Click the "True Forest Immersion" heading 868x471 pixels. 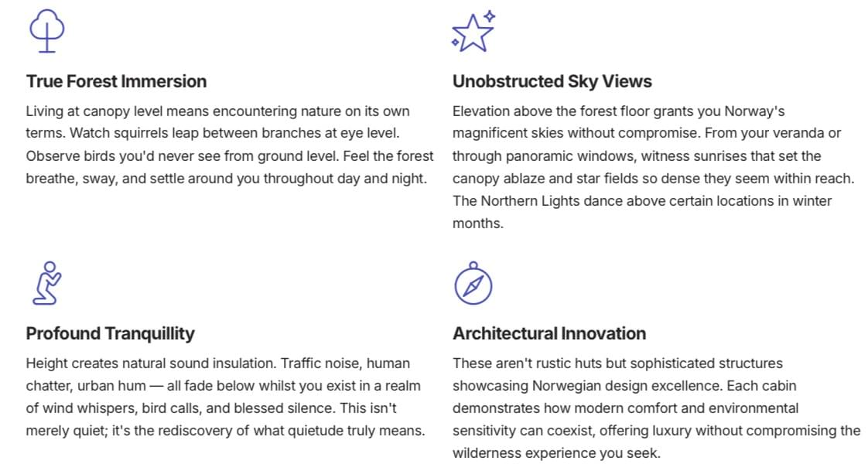(x=116, y=81)
